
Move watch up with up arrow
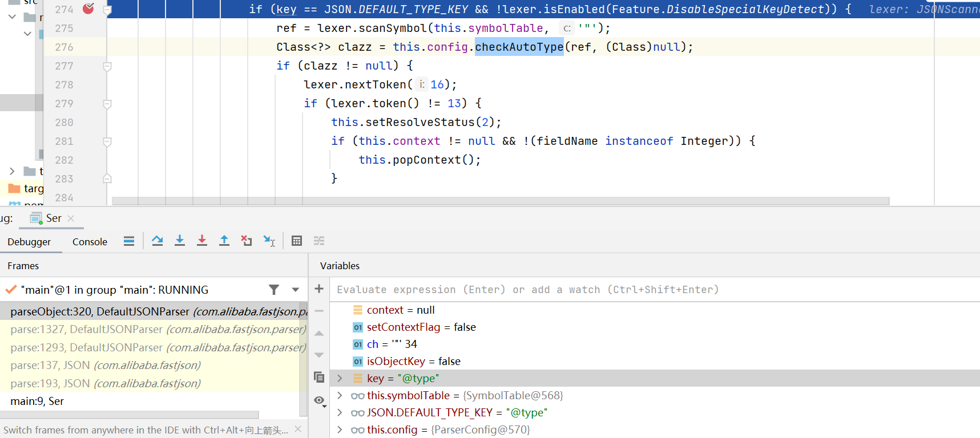coord(319,333)
